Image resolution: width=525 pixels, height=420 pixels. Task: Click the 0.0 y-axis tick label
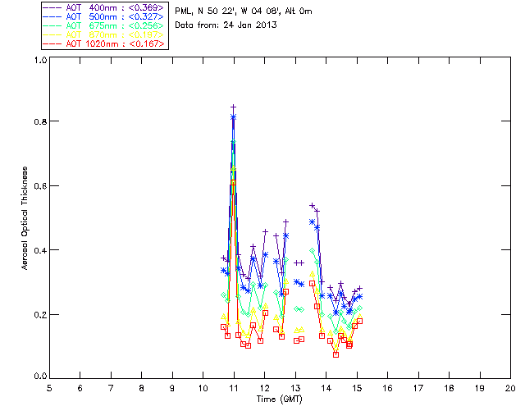(x=40, y=377)
